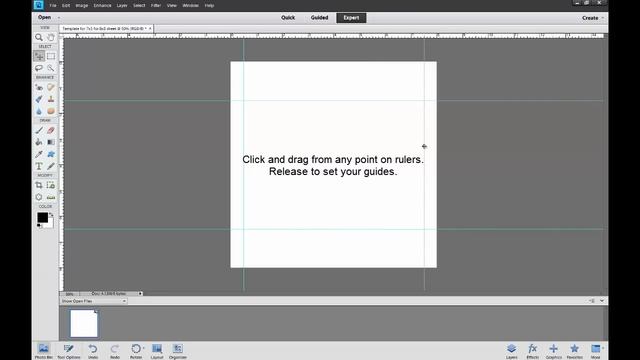This screenshot has height=360, width=640.
Task: Swap foreground and background colors
Action: [51, 214]
